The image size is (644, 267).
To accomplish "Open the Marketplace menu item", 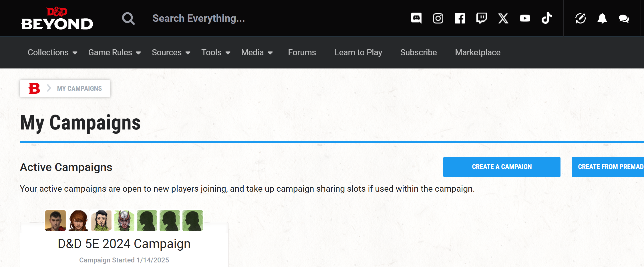I will point(478,52).
